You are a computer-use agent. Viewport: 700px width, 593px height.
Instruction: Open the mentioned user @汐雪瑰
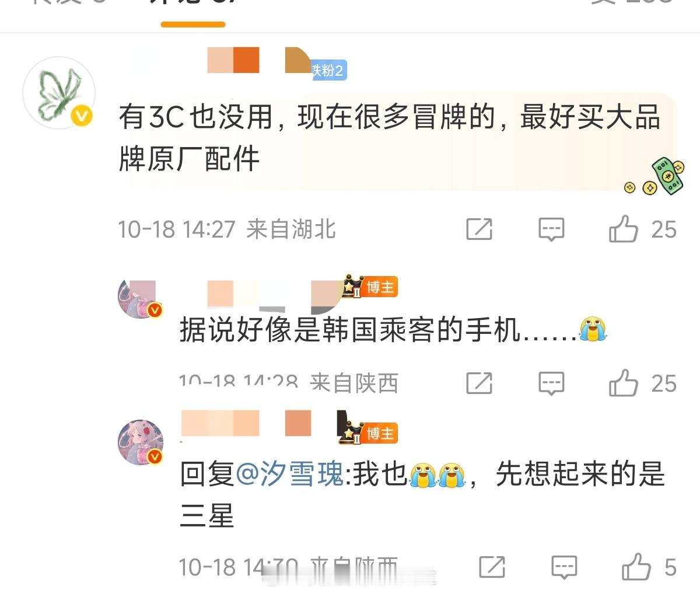click(x=289, y=473)
